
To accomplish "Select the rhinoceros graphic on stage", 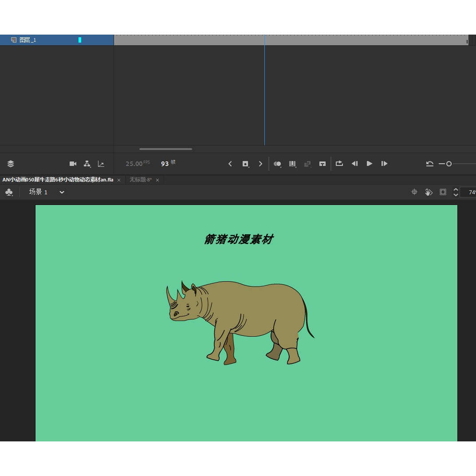I will [x=240, y=323].
